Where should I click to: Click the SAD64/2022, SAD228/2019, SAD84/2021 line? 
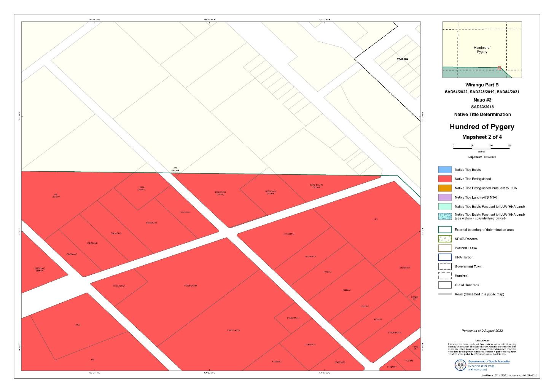482,92
